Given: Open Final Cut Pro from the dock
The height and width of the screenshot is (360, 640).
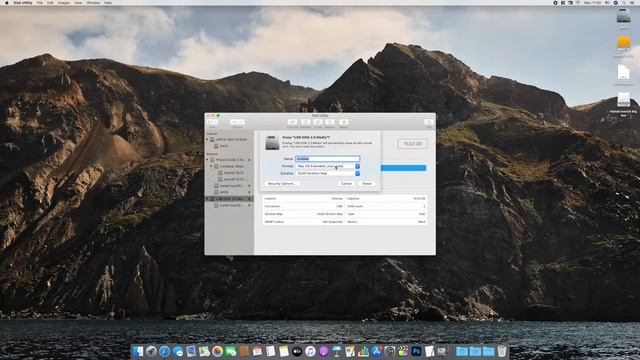Looking at the screenshot, I should [x=403, y=351].
